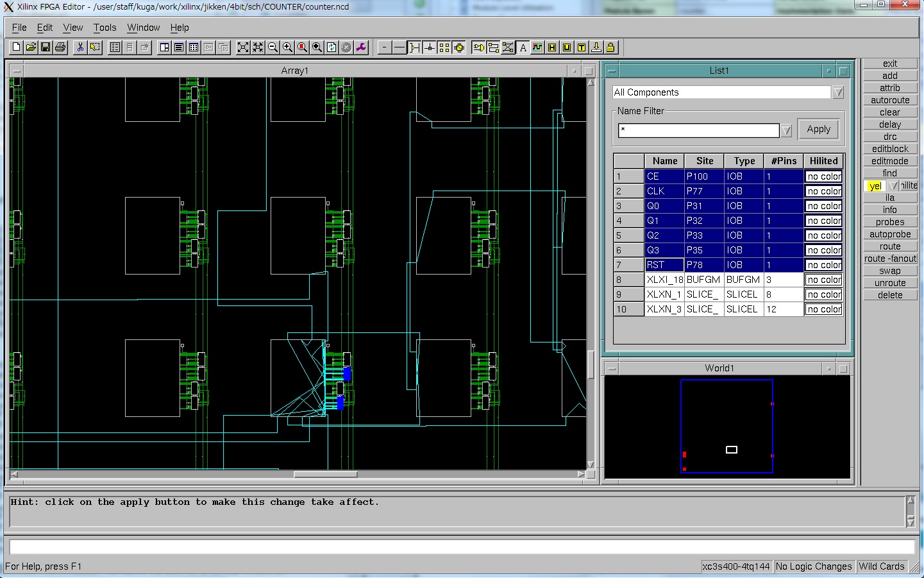Toggle the crossed-lines junction layer button
Viewport: 924px width, 578px height.
tap(429, 47)
